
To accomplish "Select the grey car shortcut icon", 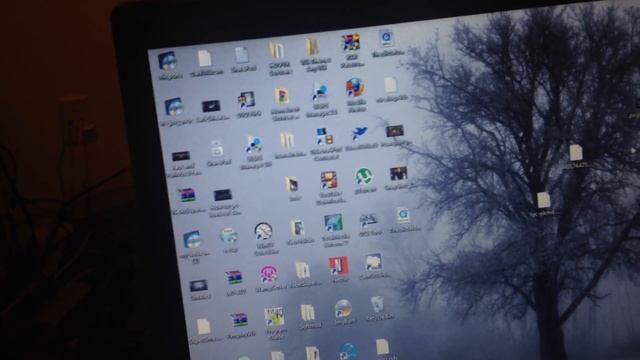I will pos(369,220).
